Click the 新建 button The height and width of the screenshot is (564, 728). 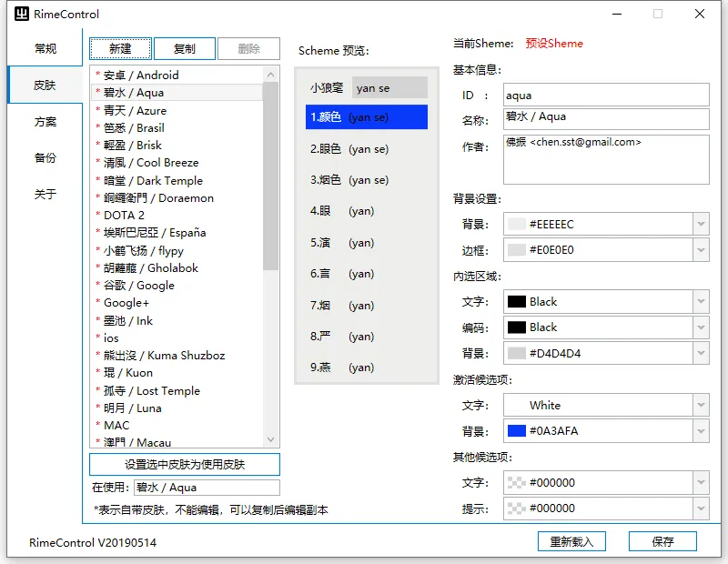pos(120,49)
